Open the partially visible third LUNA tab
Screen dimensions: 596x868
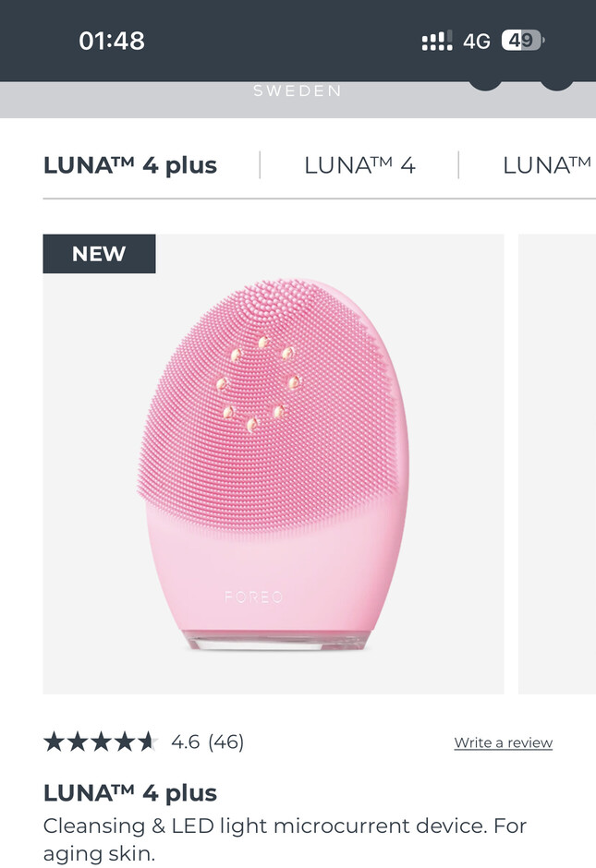pyautogui.click(x=547, y=165)
